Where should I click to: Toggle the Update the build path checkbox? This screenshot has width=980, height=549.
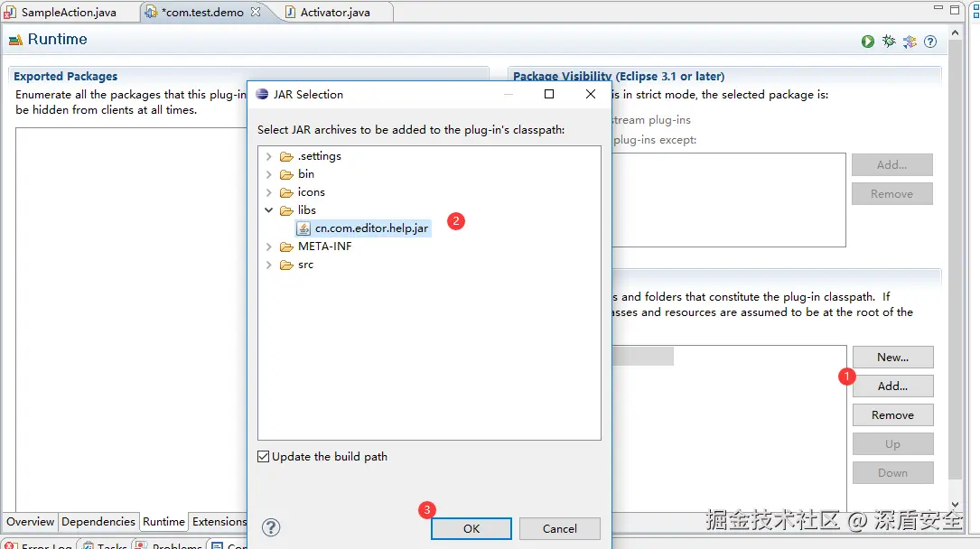(x=264, y=457)
